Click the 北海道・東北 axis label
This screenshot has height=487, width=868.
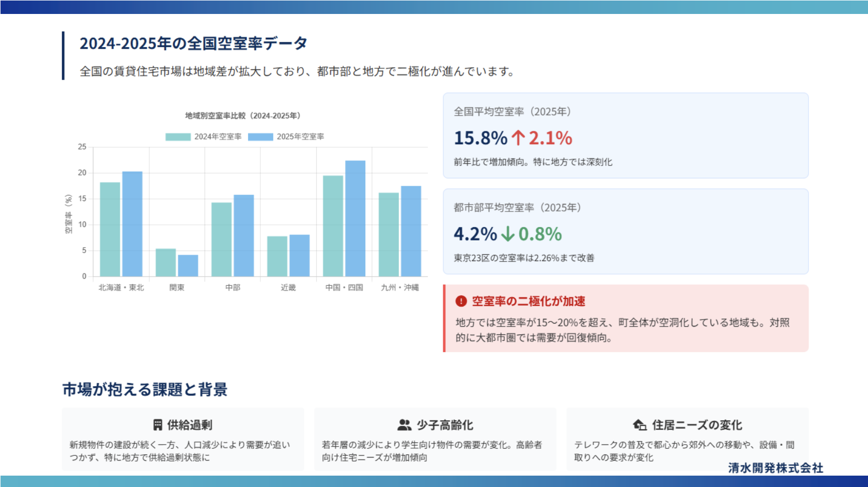pyautogui.click(x=121, y=287)
